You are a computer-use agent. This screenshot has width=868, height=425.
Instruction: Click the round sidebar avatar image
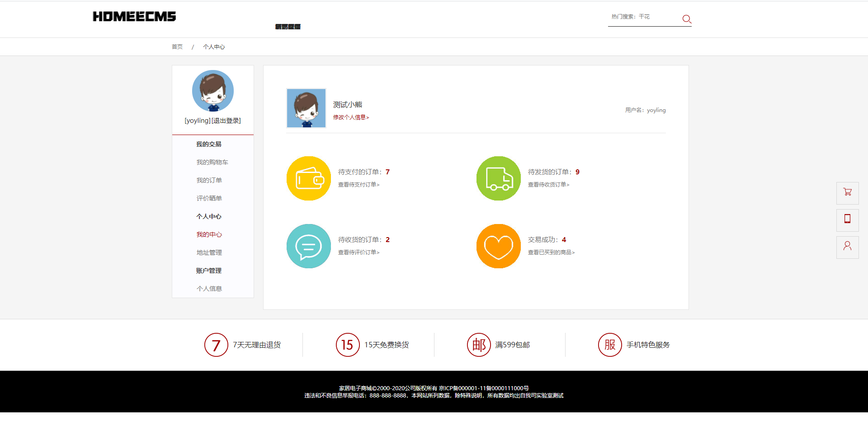(213, 91)
